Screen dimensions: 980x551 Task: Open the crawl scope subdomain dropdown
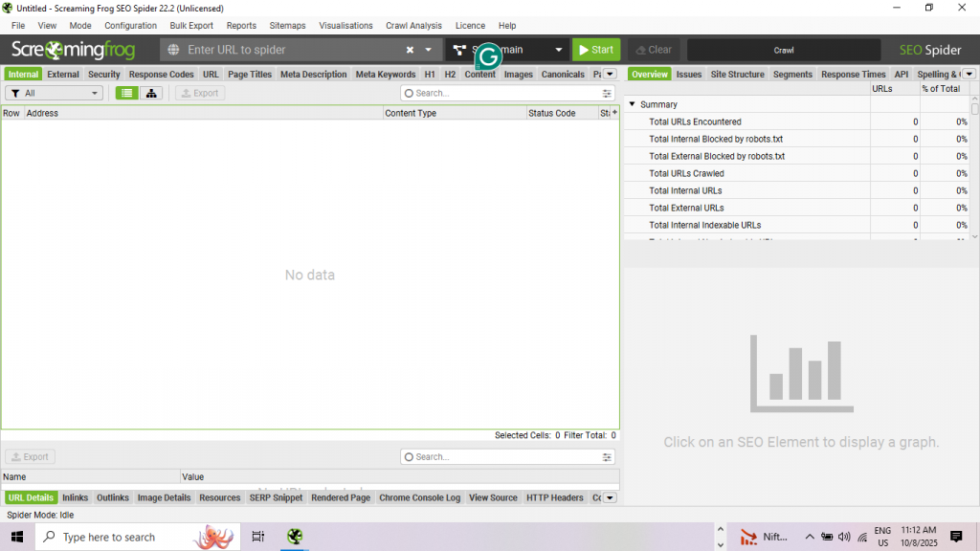(x=560, y=50)
